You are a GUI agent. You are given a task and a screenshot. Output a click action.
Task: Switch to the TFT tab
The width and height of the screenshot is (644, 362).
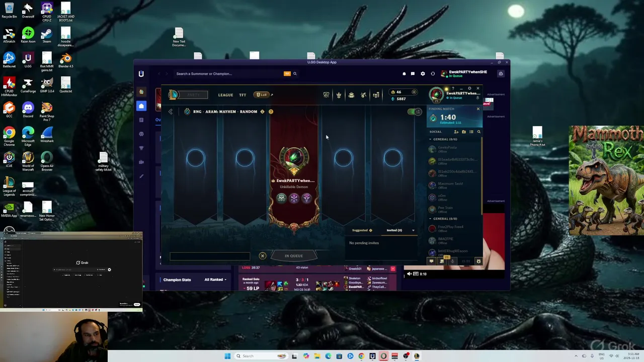click(x=243, y=95)
